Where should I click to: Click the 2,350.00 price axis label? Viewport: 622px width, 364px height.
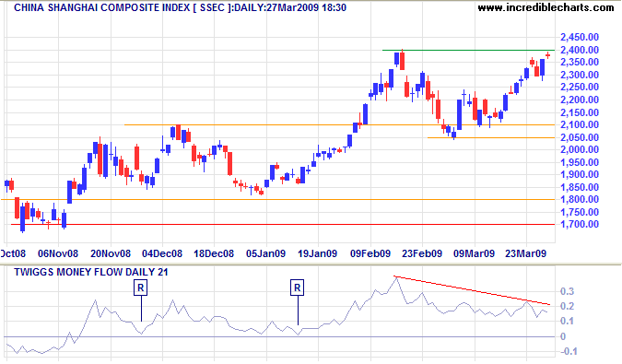[x=580, y=62]
